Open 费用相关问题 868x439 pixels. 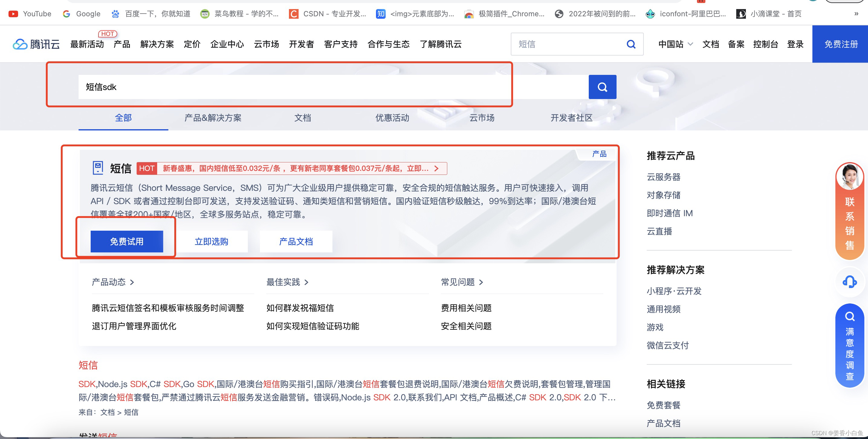(466, 308)
